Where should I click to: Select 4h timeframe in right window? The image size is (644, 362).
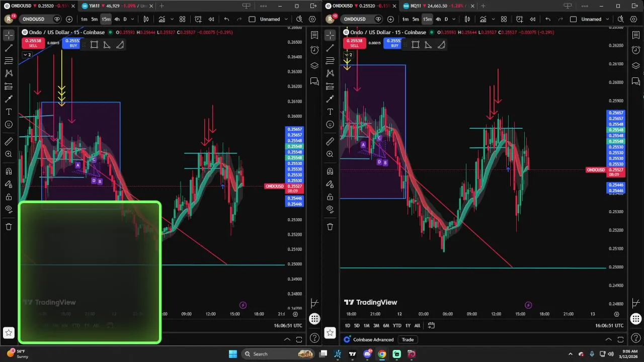(438, 19)
